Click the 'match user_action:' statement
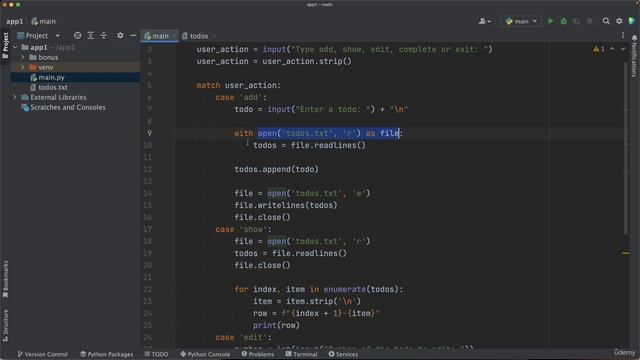Screen dimensions: 640x360 click(238, 85)
